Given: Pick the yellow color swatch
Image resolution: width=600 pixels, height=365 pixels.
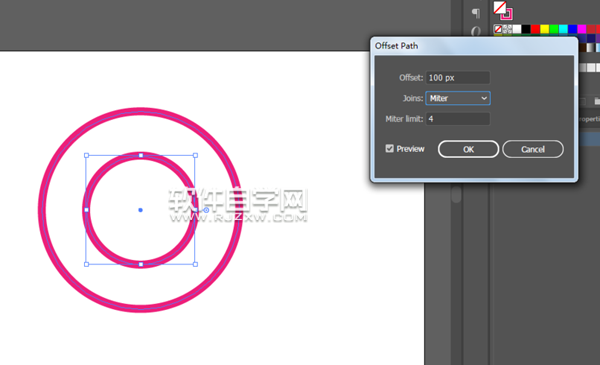Looking at the screenshot, I should click(x=545, y=29).
